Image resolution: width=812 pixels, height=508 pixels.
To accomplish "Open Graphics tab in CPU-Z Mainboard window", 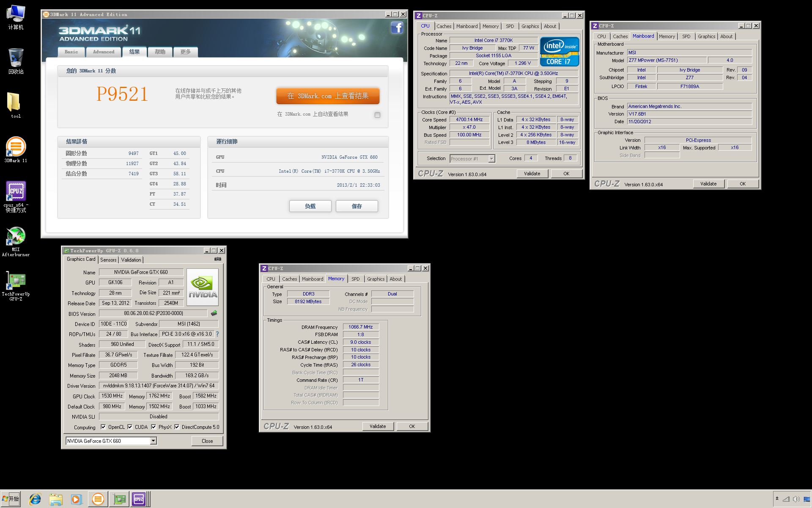I will coord(706,36).
